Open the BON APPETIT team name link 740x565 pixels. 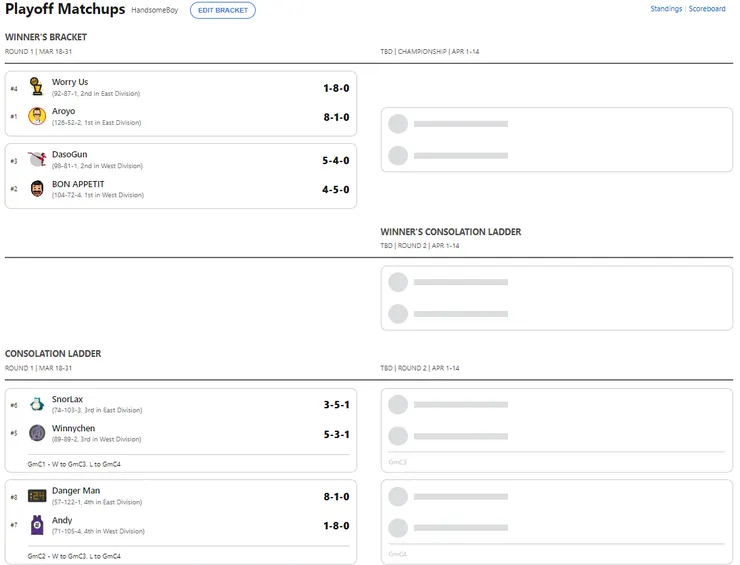pyautogui.click(x=78, y=184)
